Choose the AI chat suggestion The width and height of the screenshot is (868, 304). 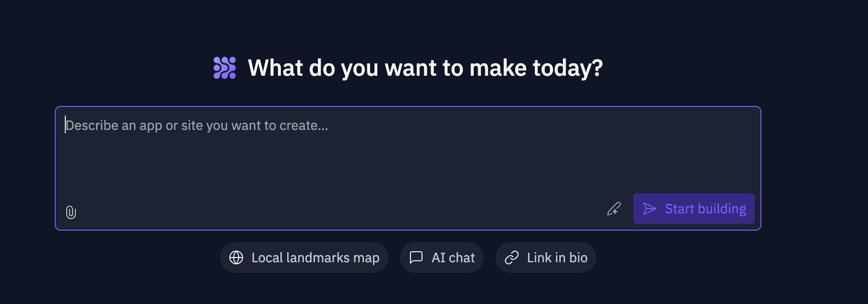coord(442,257)
